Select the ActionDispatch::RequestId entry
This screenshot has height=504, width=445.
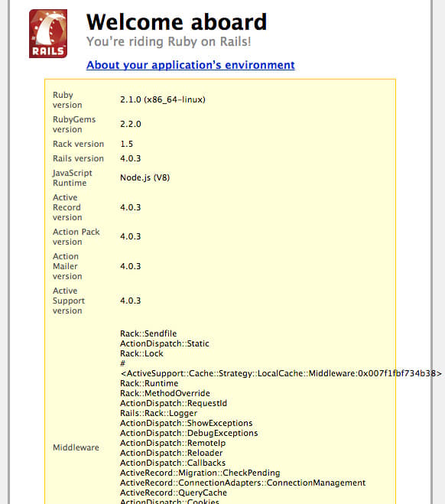click(x=174, y=403)
